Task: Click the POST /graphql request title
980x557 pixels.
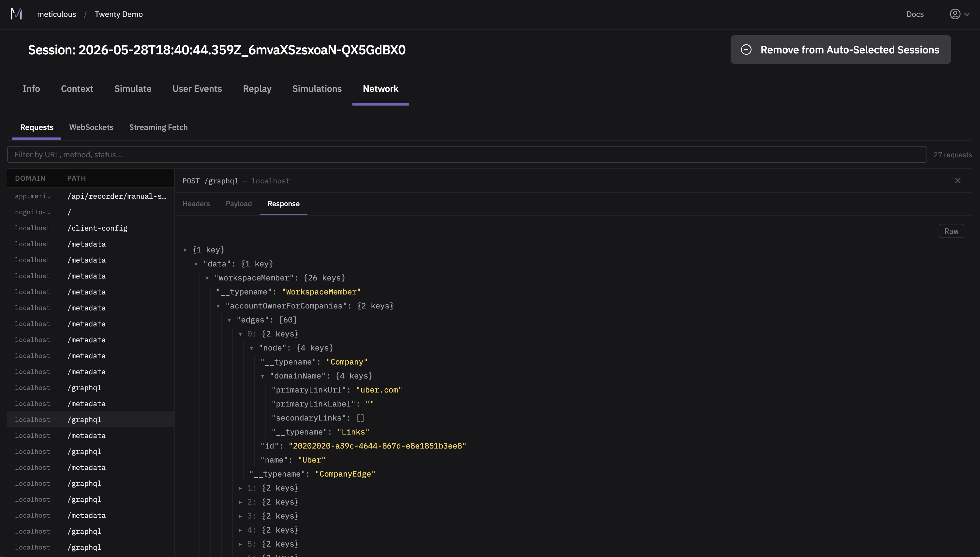Action: coord(210,181)
